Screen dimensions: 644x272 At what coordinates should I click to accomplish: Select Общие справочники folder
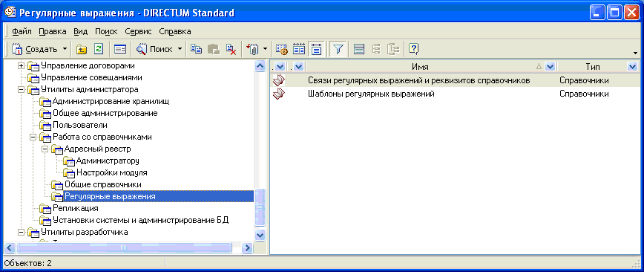coord(102,185)
